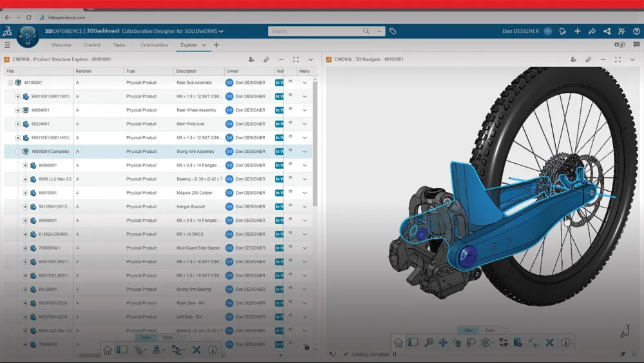Viewport: 644px width, 363px height.
Task: Click the delete X icon in structure toolbar
Action: (196, 350)
